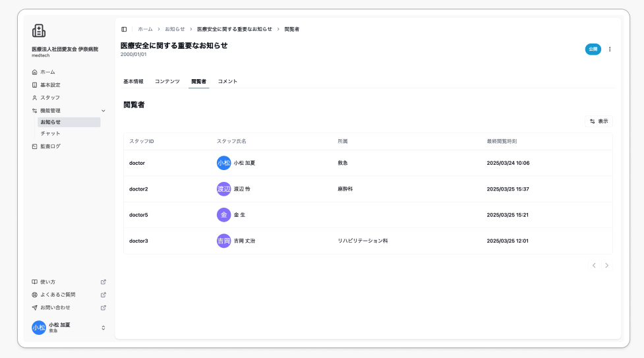This screenshot has height=358, width=644.
Task: Click the doctor2 staff ID cell
Action: click(x=138, y=189)
